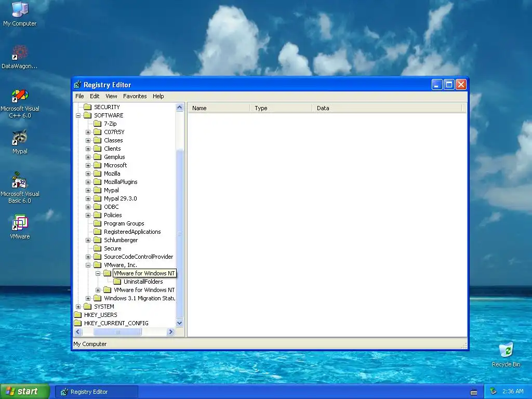Expand the Schlumberger key
This screenshot has width=532, height=399.
88,240
